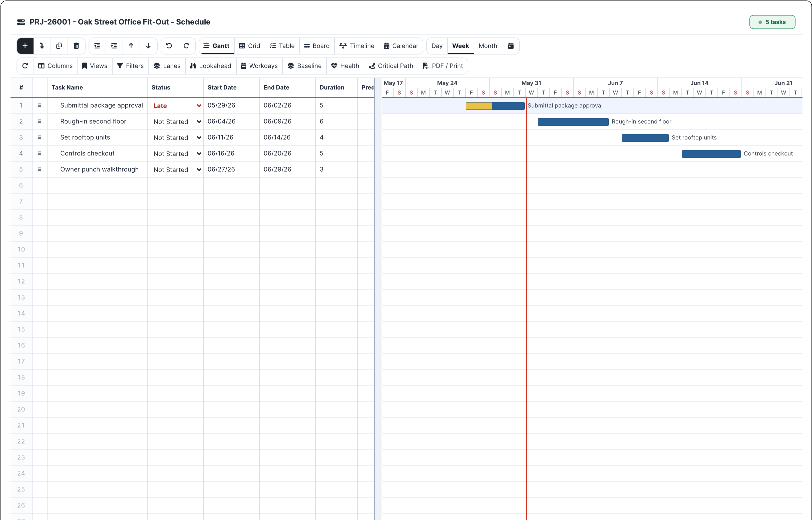Click end date 06/09/26 cell
The width and height of the screenshot is (812, 520).
tap(287, 121)
